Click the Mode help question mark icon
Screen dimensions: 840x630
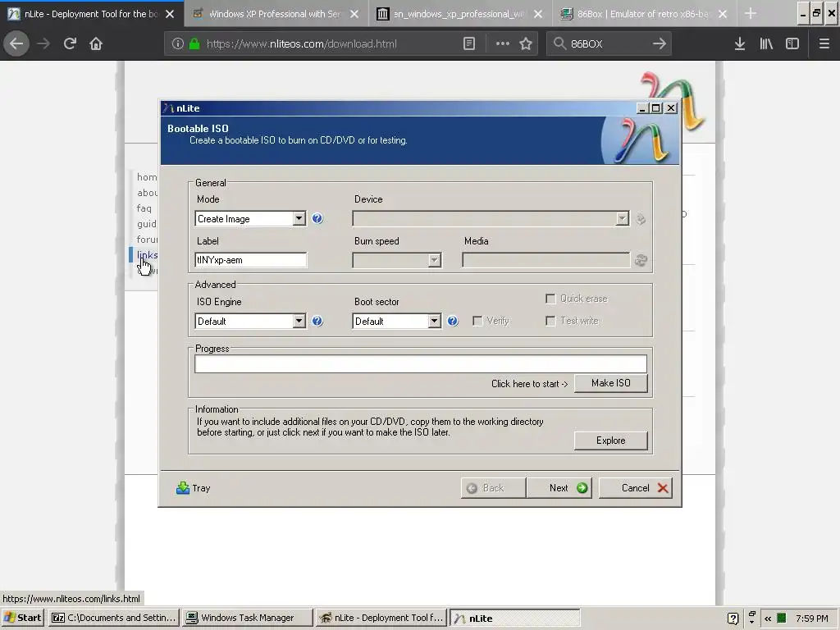(317, 218)
